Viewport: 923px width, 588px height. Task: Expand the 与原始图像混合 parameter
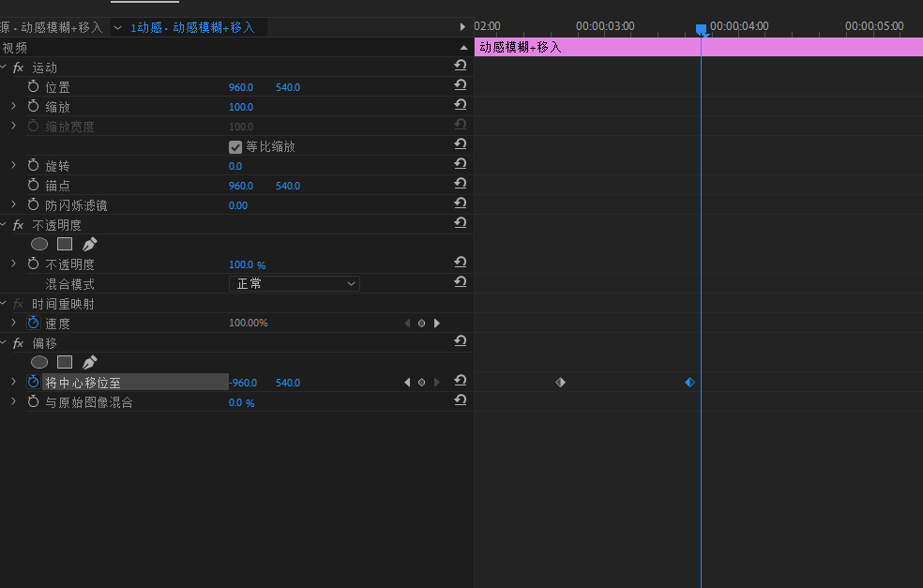click(x=13, y=402)
